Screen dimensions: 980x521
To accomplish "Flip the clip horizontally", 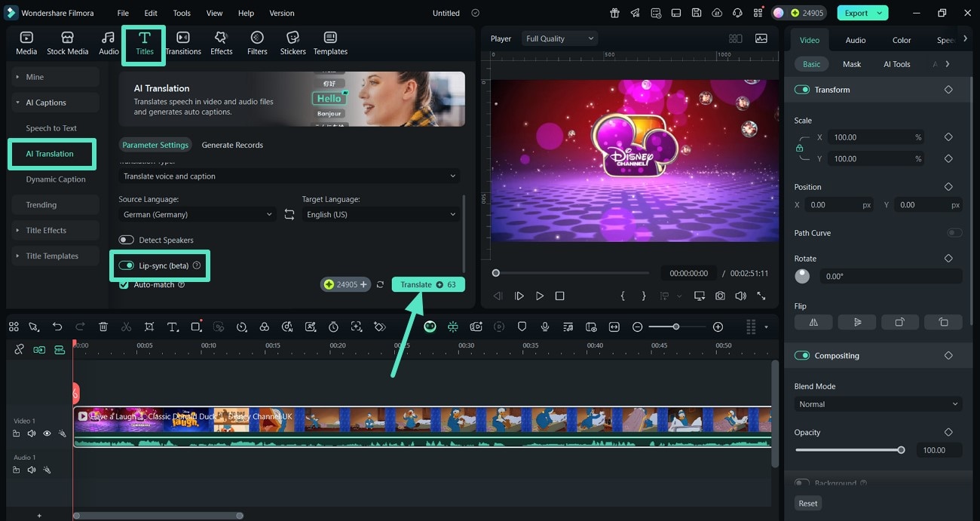I will (x=813, y=322).
